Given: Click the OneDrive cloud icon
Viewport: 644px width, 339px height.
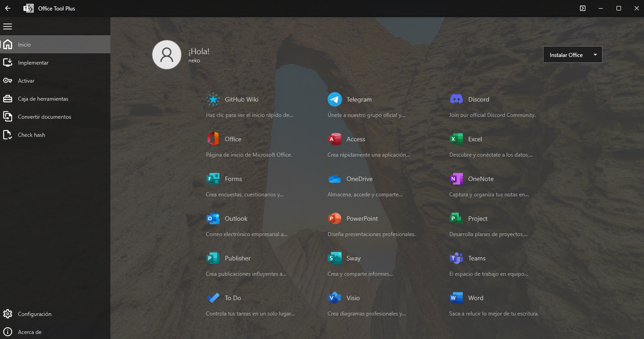Looking at the screenshot, I should tap(335, 179).
